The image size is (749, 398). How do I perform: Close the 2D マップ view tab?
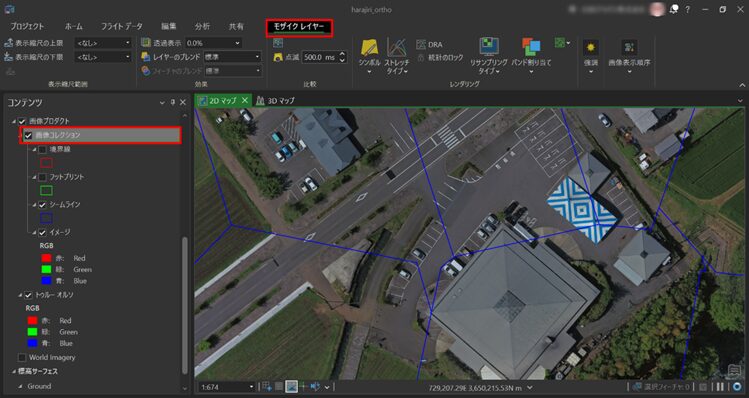[245, 100]
